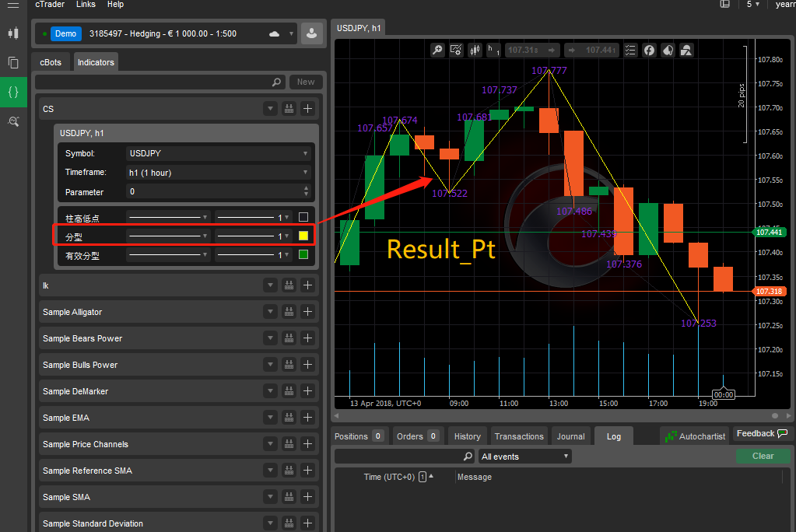Viewport: 796px width, 532px height.
Task: Open Autochartist panel
Action: [x=696, y=436]
